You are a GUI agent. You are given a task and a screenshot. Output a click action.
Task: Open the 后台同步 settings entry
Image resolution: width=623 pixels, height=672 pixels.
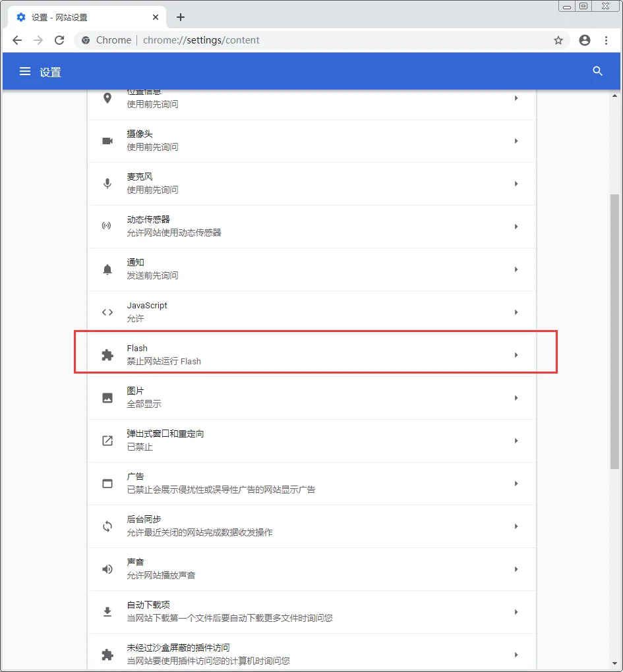(312, 526)
